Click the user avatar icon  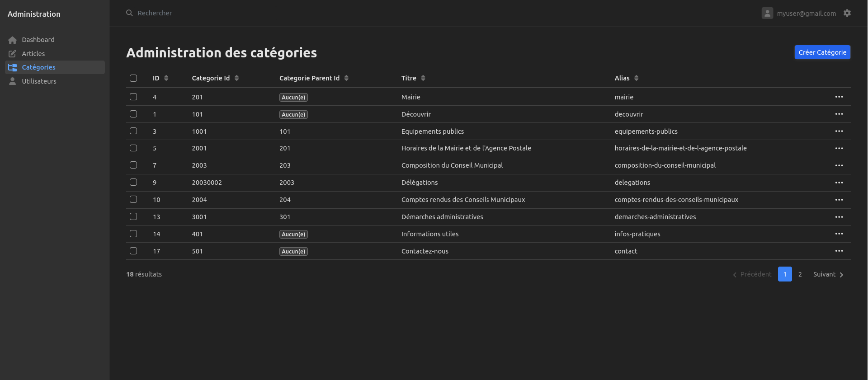click(x=767, y=13)
